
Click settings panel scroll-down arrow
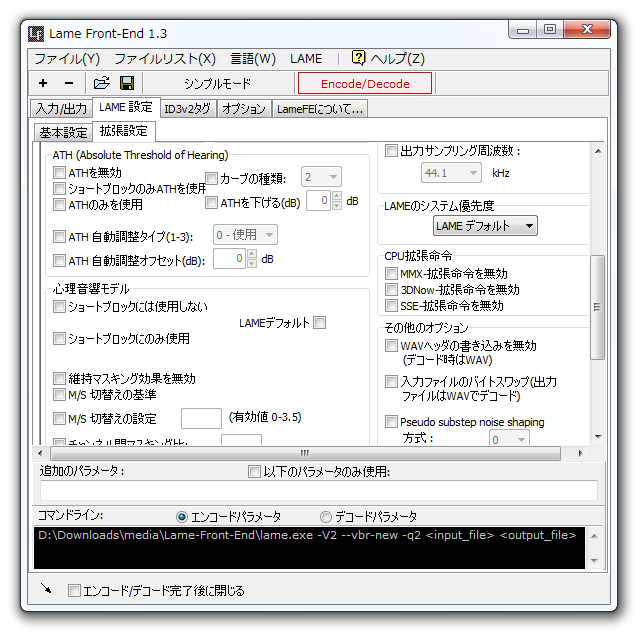598,437
